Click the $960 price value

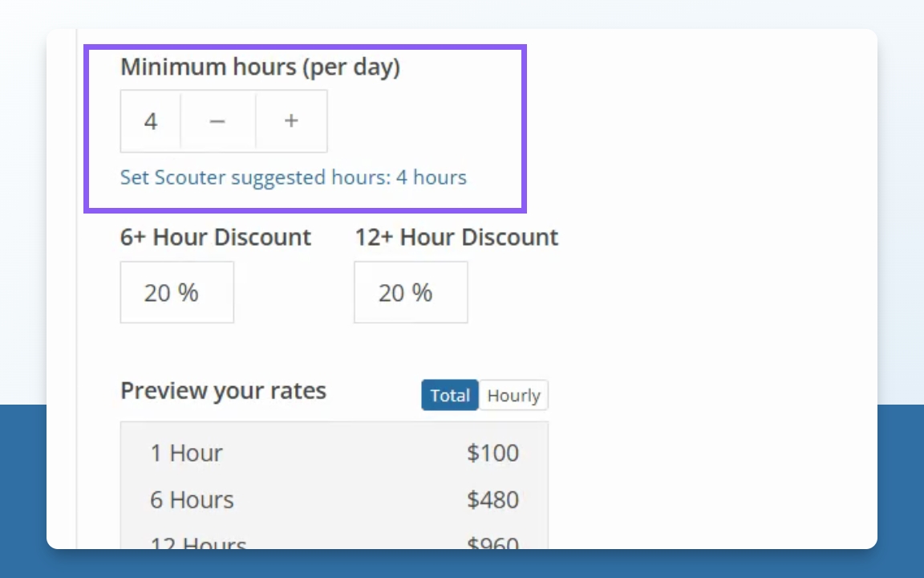(492, 543)
